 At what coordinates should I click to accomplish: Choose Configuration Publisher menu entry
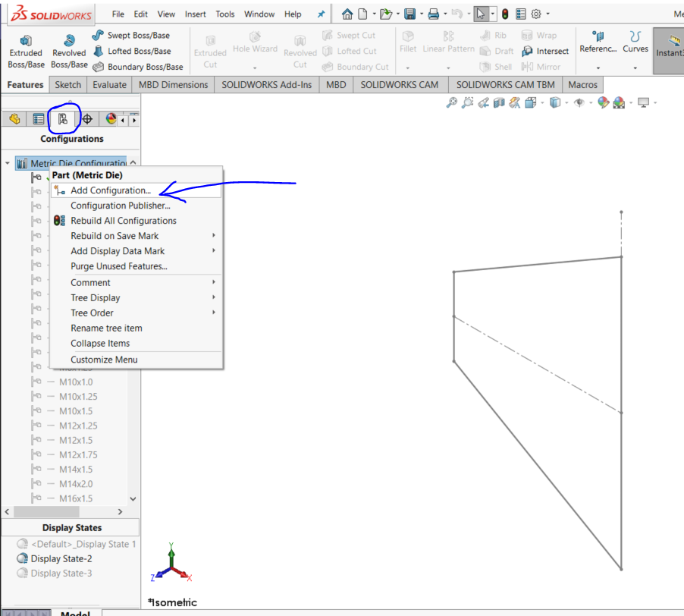(x=136, y=206)
